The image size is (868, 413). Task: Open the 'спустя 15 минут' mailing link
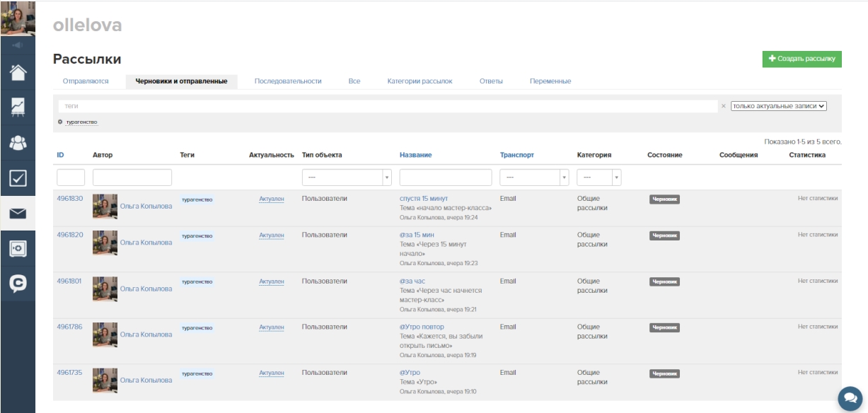coord(423,199)
